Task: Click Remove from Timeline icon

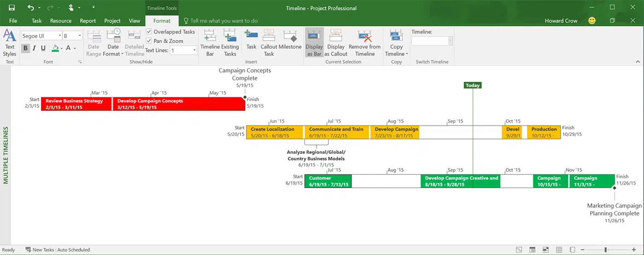Action: (364, 37)
